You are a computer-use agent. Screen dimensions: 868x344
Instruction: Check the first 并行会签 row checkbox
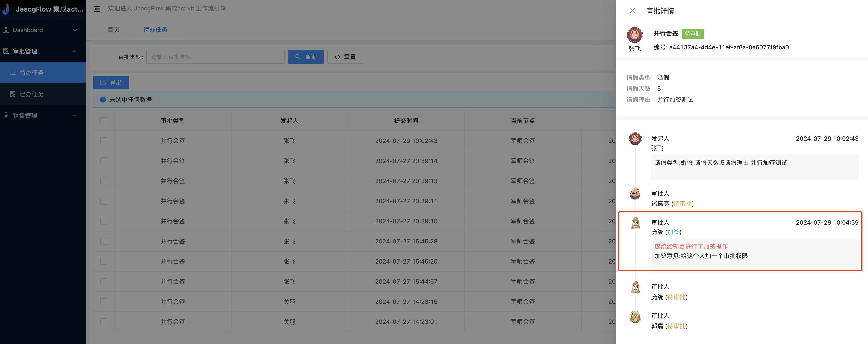tap(104, 141)
